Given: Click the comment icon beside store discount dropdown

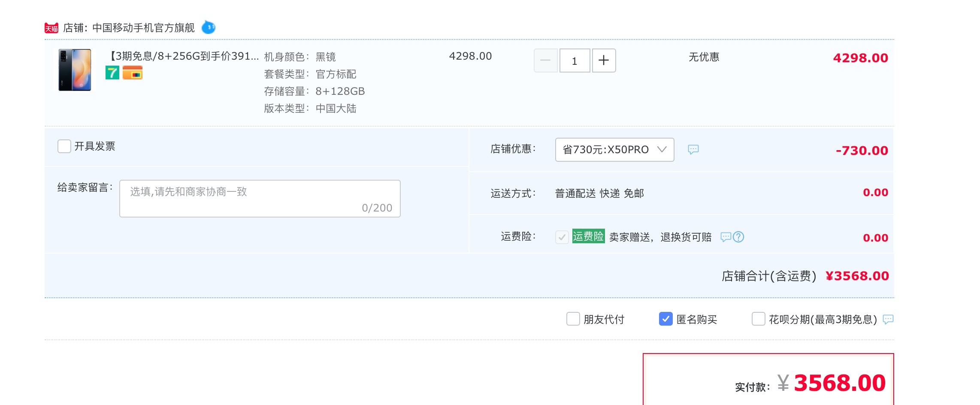Looking at the screenshot, I should [693, 149].
